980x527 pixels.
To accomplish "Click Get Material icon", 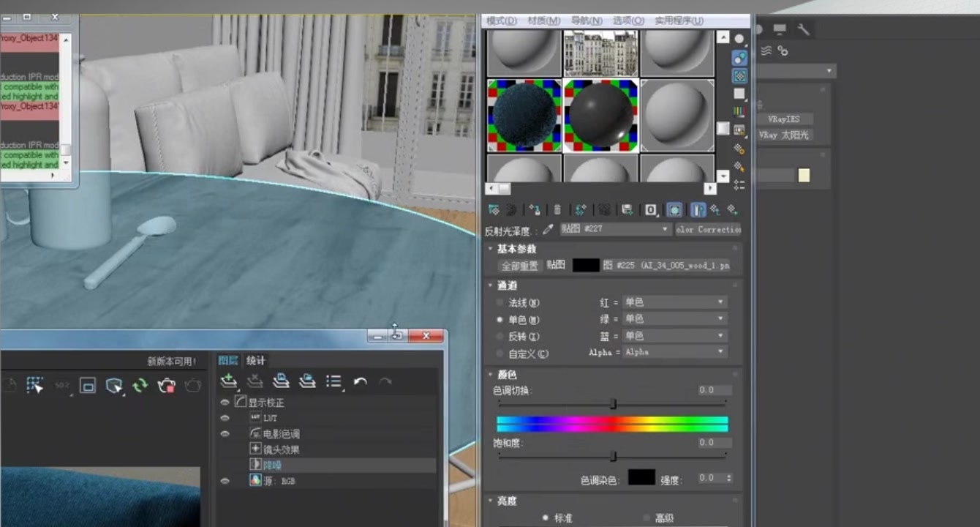I will tap(494, 210).
